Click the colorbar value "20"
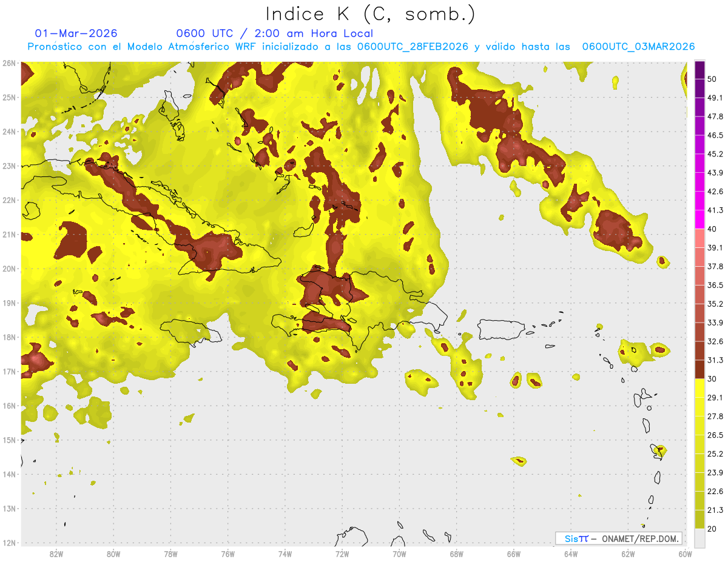728x562 pixels. point(713,529)
